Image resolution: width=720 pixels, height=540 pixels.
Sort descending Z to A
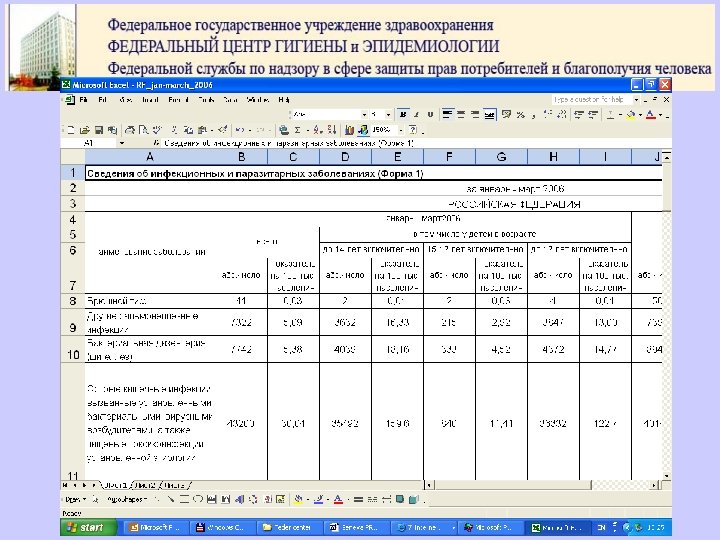[332, 130]
